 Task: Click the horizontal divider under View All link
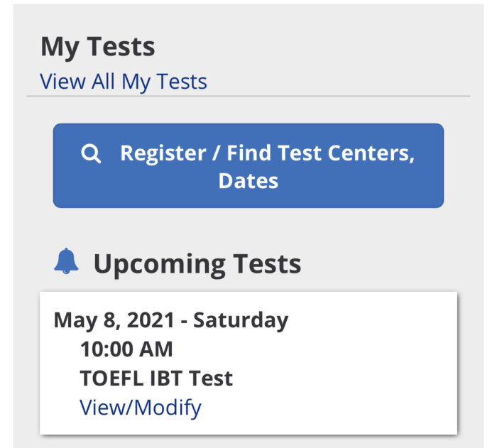tap(248, 96)
